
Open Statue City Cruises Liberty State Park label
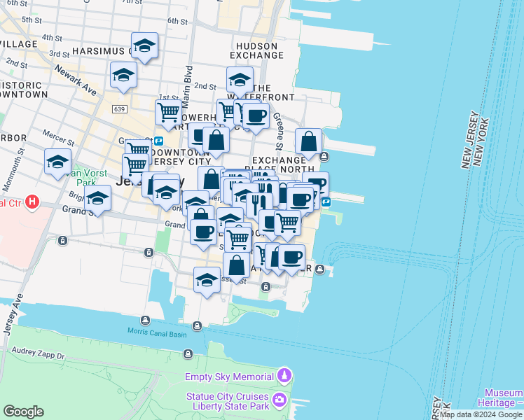[229, 401]
